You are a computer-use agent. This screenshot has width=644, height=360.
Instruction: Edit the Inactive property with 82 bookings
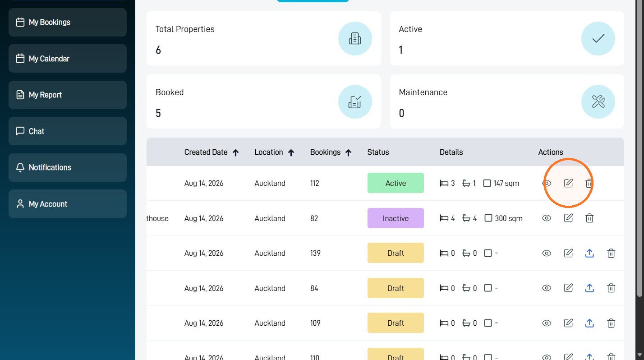568,218
